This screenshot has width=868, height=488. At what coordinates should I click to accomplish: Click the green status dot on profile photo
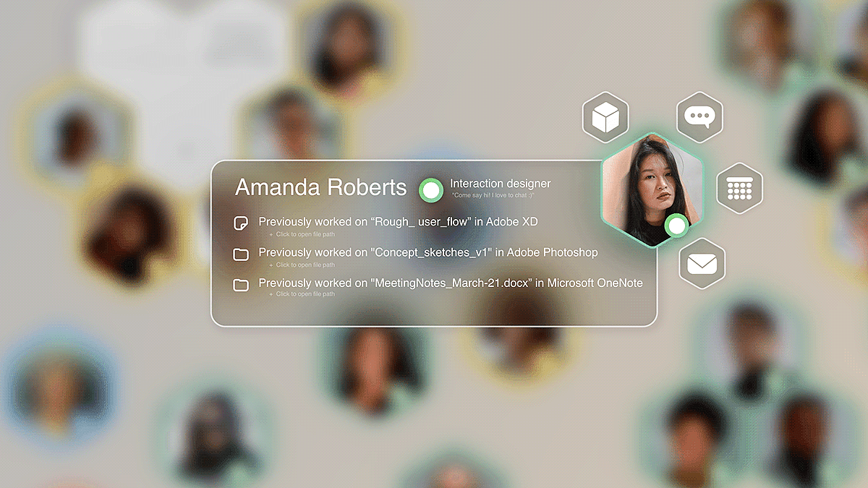[x=677, y=226]
